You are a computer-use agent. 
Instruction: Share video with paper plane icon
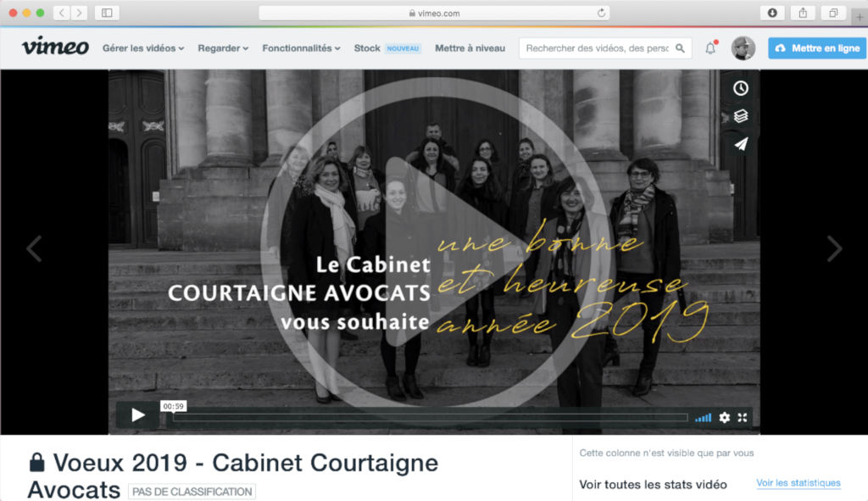[x=741, y=144]
